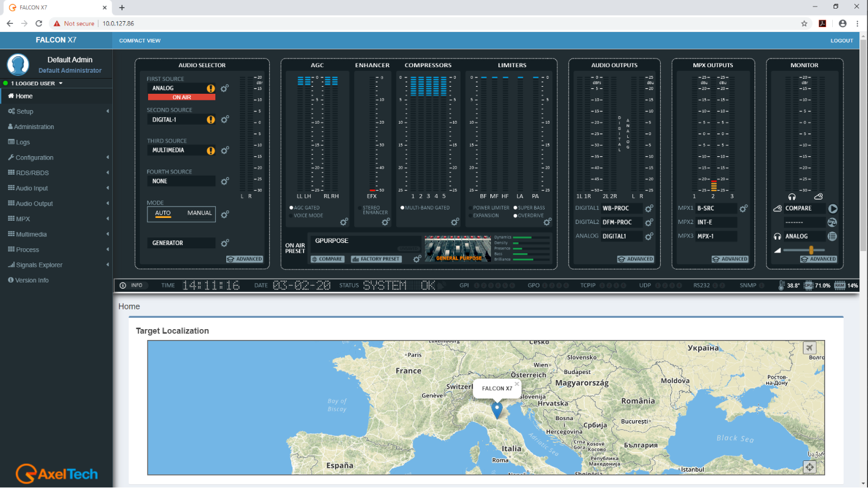Click the INFO icon in status bar
Image resolution: width=868 pixels, height=488 pixels.
123,285
